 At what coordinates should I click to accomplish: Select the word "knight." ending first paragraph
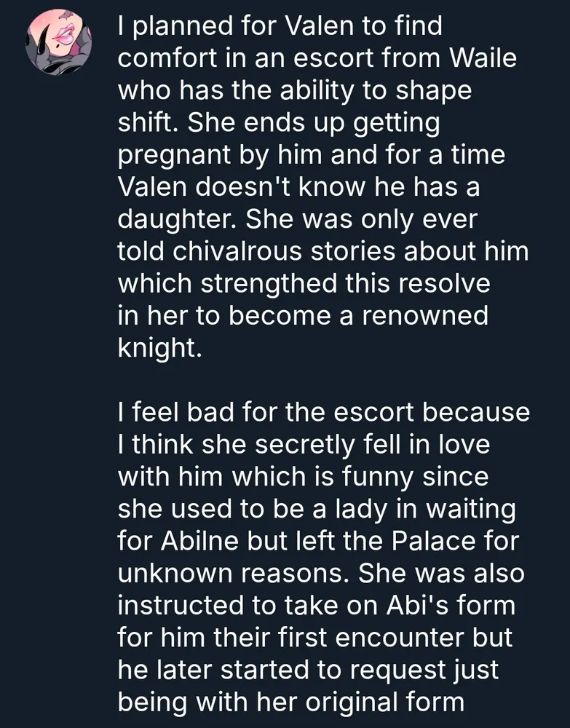[158, 347]
